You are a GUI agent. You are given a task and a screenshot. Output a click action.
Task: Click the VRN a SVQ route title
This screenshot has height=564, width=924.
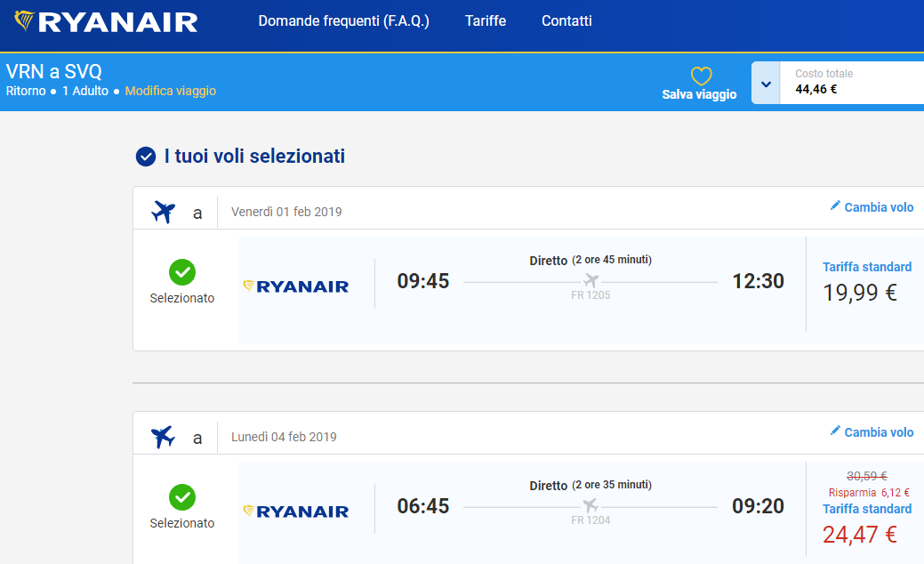coord(53,72)
